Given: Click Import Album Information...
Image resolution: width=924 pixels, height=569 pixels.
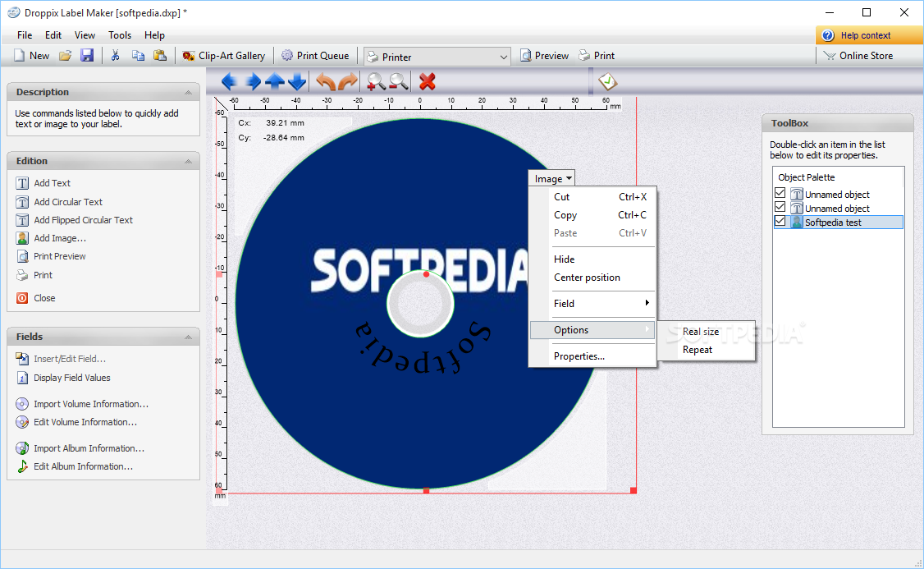Looking at the screenshot, I should click(80, 449).
